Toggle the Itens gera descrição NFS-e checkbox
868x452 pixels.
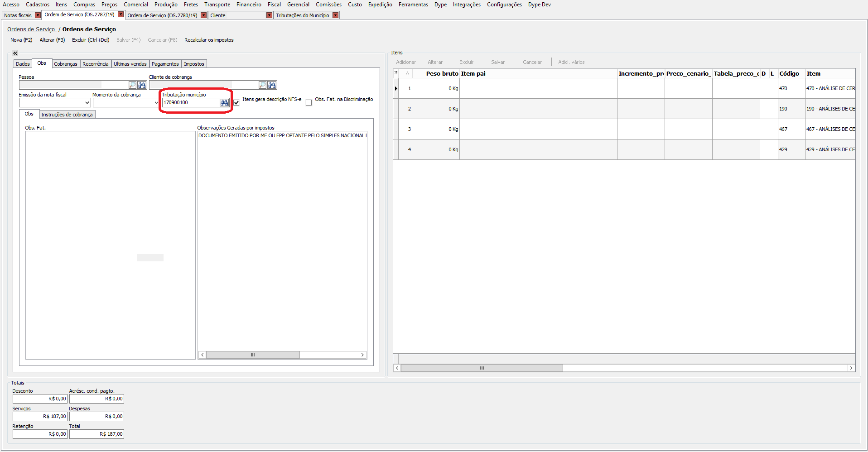click(236, 103)
